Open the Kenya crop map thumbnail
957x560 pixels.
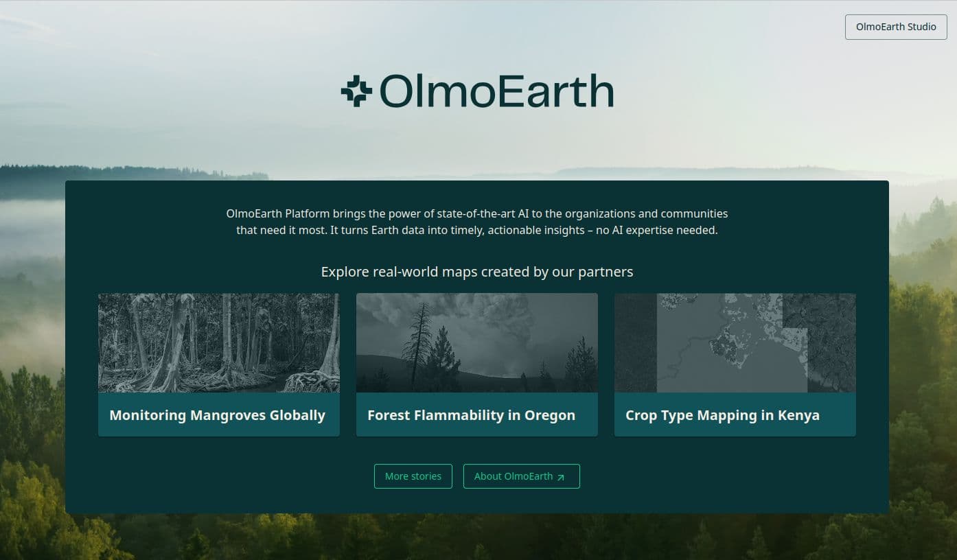tap(735, 342)
